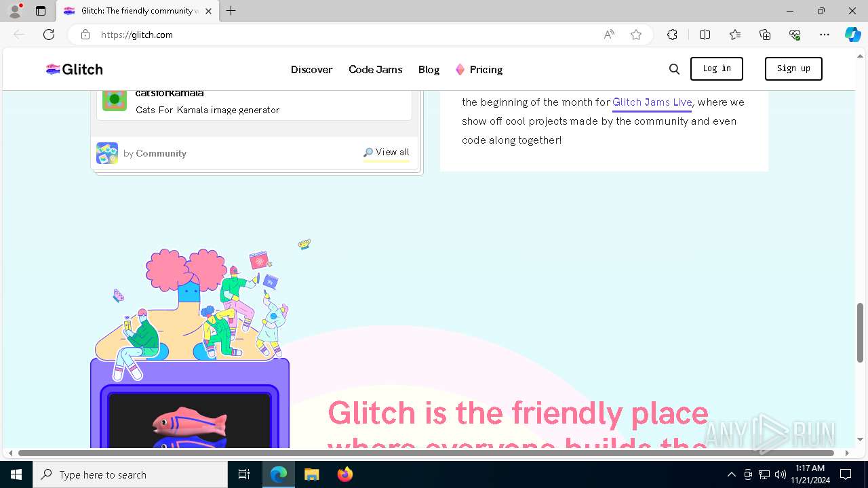Open Browser essentials heart icon

pyautogui.click(x=795, y=35)
